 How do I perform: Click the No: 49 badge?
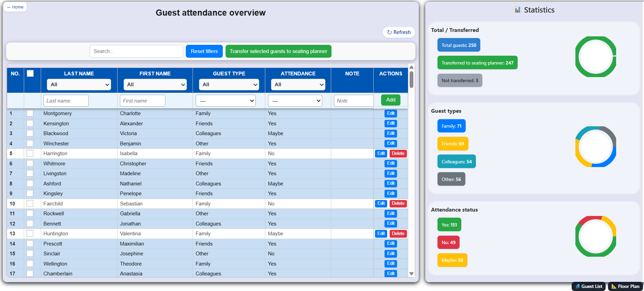click(x=448, y=242)
